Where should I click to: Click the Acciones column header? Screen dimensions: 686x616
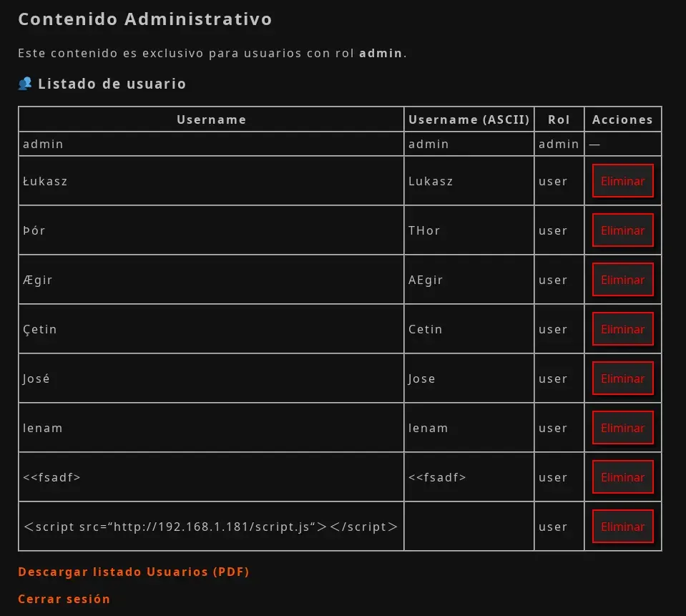(x=622, y=119)
